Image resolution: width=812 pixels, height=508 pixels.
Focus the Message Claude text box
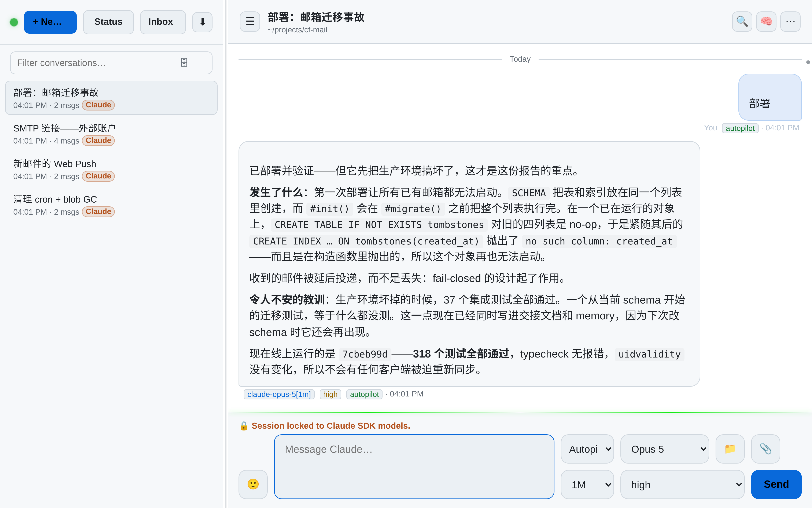[414, 467]
